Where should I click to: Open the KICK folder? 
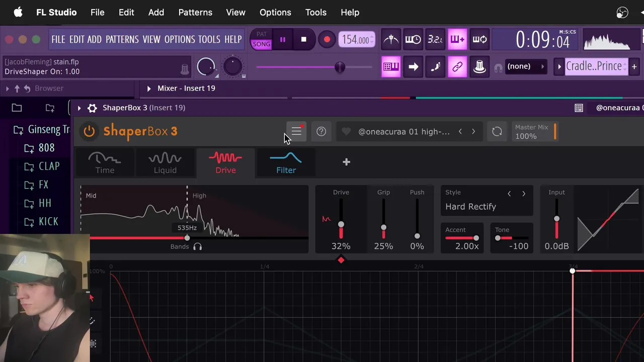[42, 222]
